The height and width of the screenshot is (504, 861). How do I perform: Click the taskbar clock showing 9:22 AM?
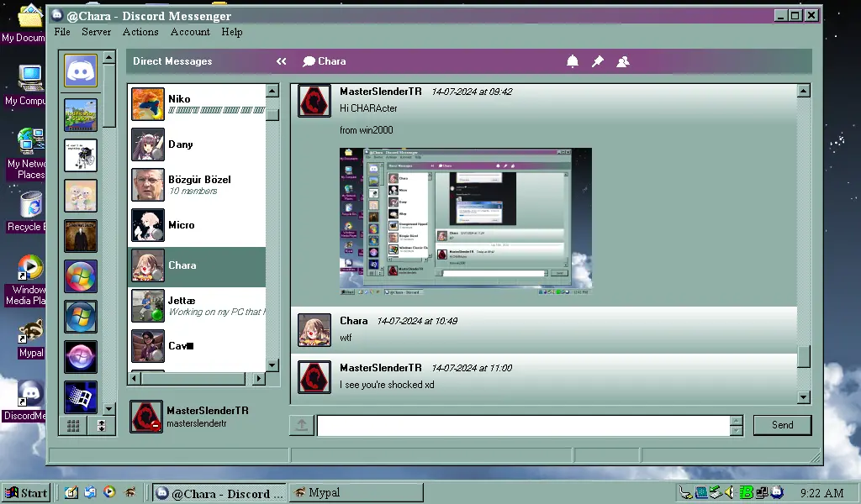pyautogui.click(x=822, y=493)
